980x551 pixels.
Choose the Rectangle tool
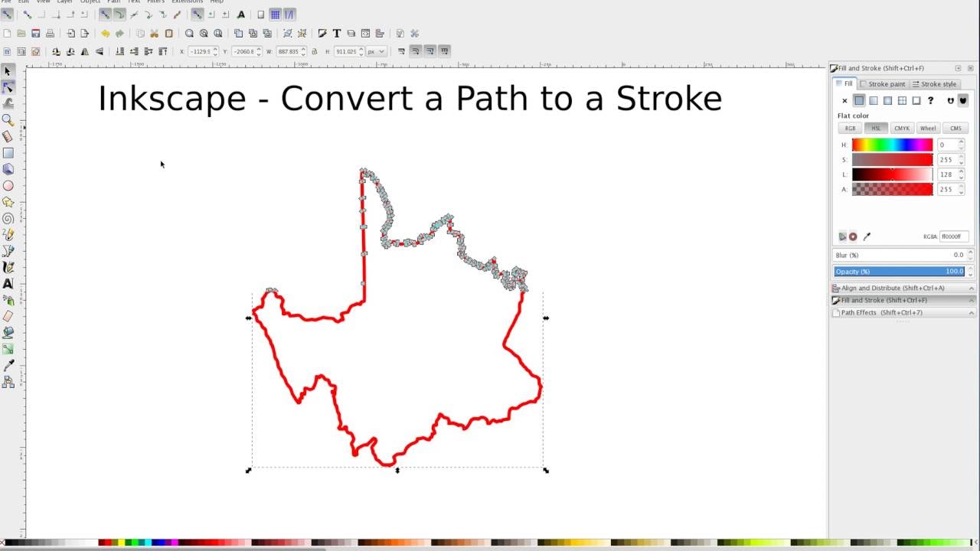8,153
